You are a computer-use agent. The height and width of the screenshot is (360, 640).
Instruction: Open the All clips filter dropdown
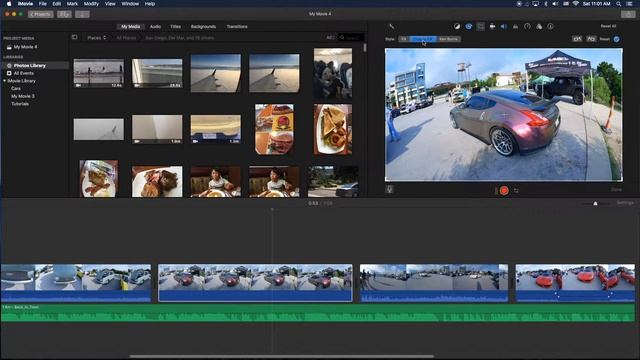[330, 38]
